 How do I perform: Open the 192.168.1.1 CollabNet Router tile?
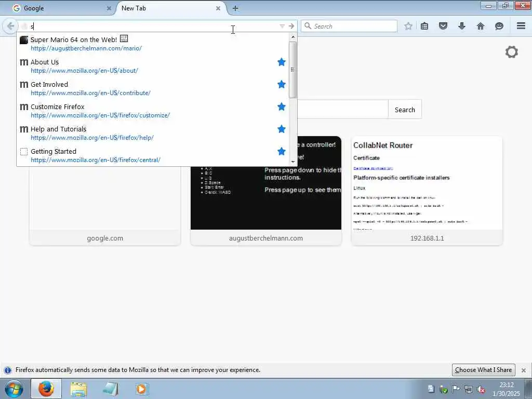(427, 190)
